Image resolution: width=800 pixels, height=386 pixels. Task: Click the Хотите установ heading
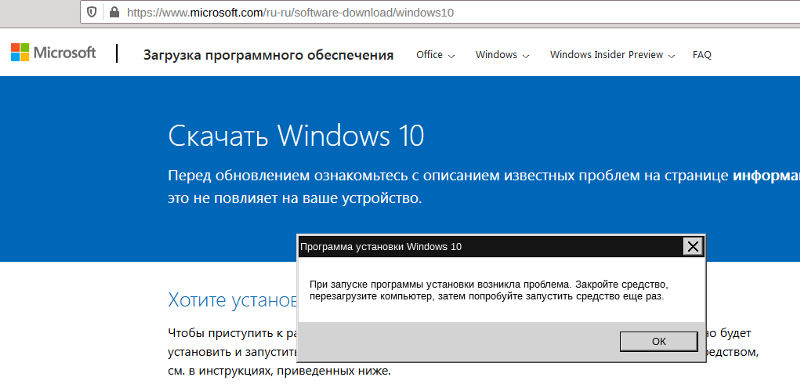click(233, 300)
